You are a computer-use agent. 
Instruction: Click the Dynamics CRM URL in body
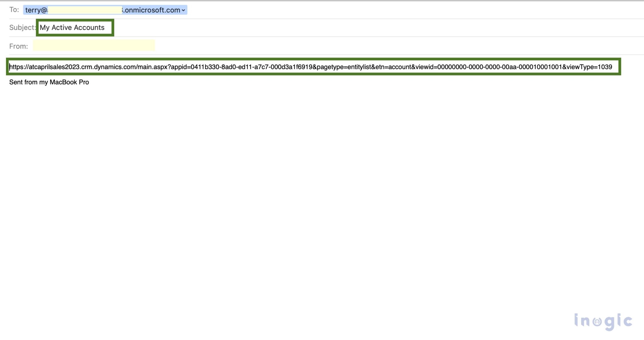[x=310, y=67]
